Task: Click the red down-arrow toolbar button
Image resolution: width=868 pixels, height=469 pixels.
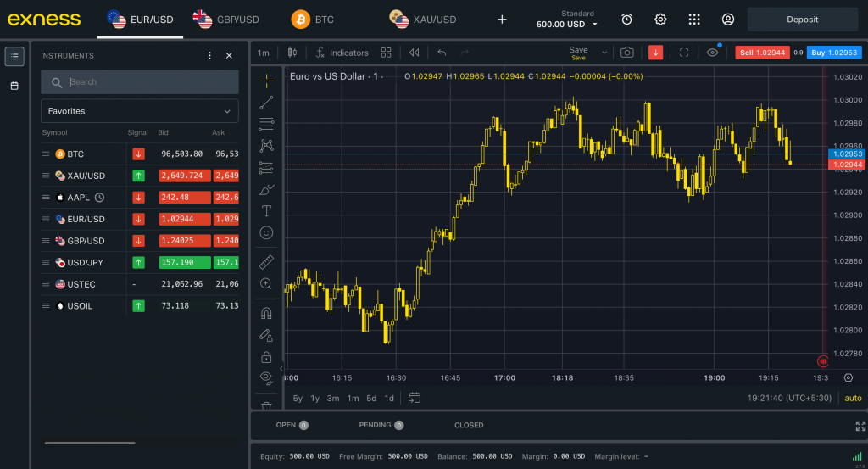Action: (655, 53)
